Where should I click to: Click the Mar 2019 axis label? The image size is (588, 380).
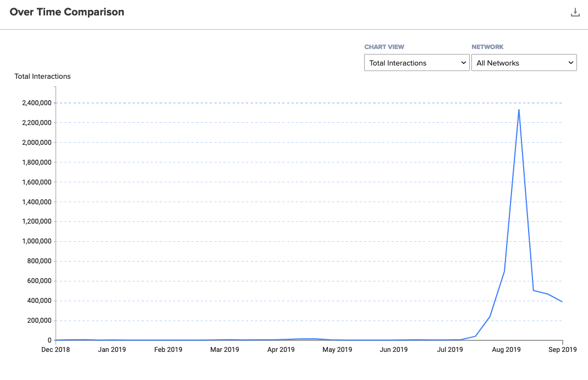click(x=224, y=350)
